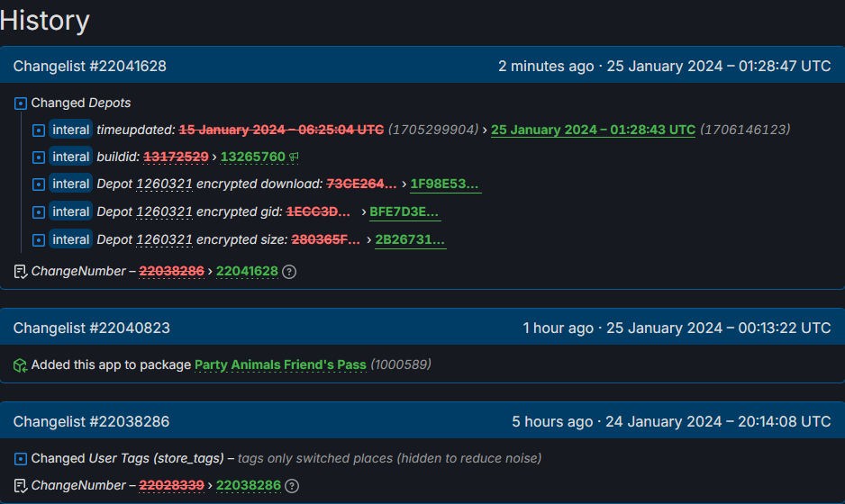This screenshot has width=845, height=504.
Task: Open the Party Animals Friend's Pass package link
Action: point(280,364)
